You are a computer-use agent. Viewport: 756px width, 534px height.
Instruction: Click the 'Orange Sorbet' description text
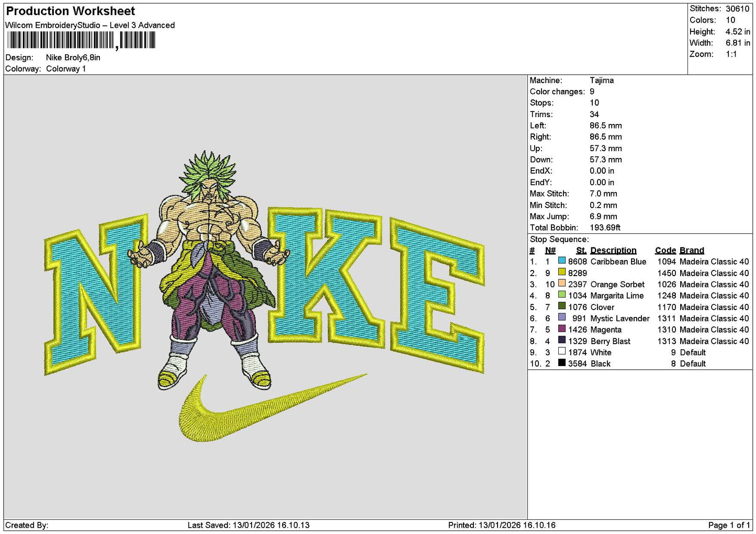(x=617, y=285)
